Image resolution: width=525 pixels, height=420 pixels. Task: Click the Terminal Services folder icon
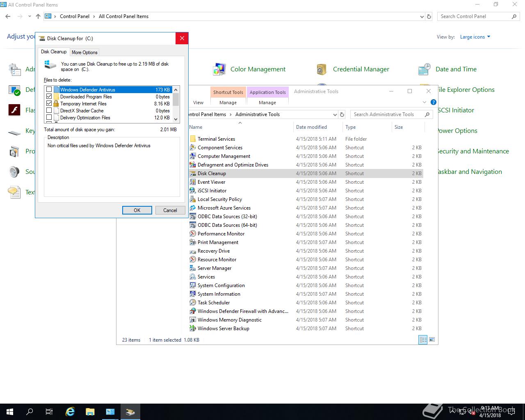pyautogui.click(x=193, y=139)
